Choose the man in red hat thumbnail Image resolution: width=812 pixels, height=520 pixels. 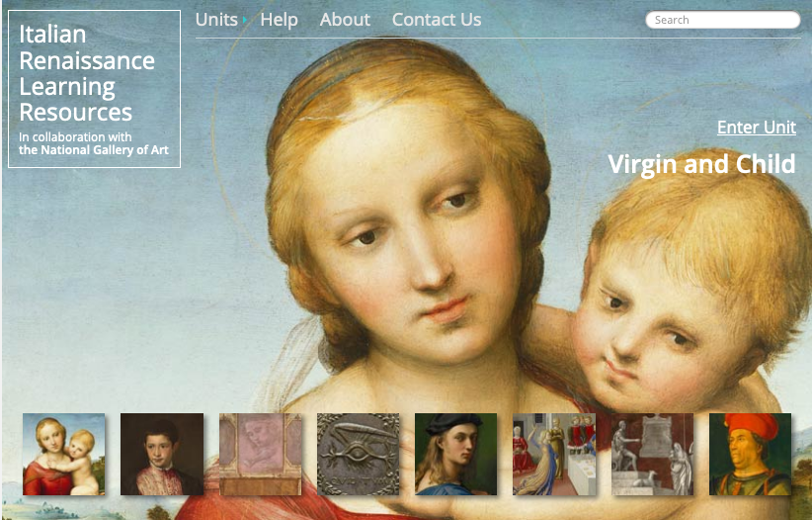tap(750, 454)
